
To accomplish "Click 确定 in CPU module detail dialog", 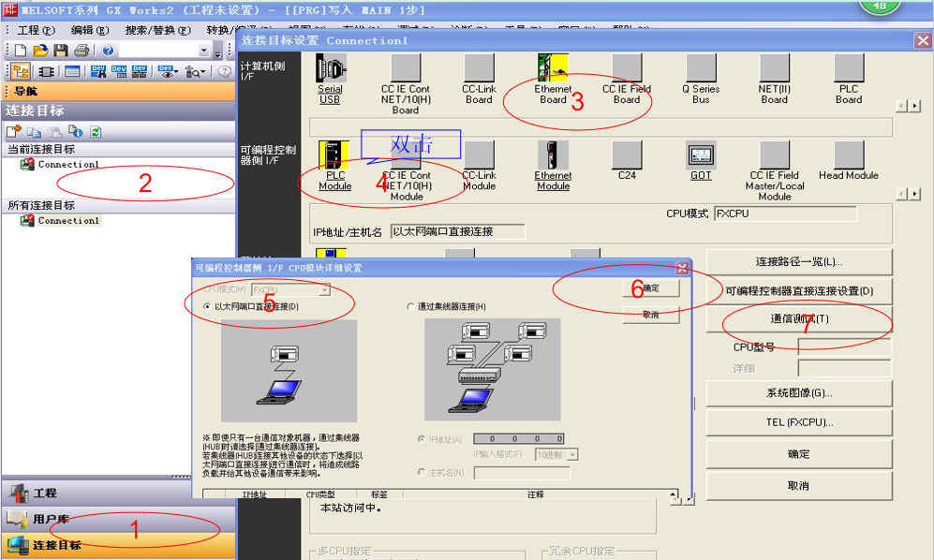I will tap(650, 288).
